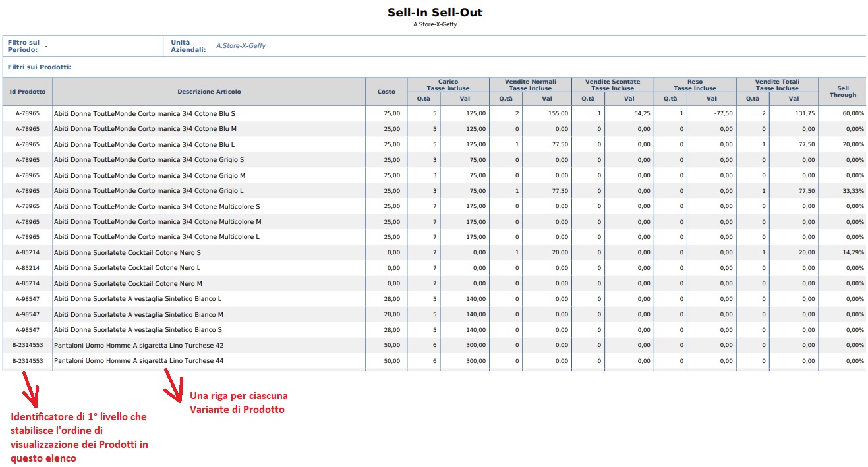Click the Descrizione Articolo column header
This screenshot has height=467, width=868.
click(209, 92)
